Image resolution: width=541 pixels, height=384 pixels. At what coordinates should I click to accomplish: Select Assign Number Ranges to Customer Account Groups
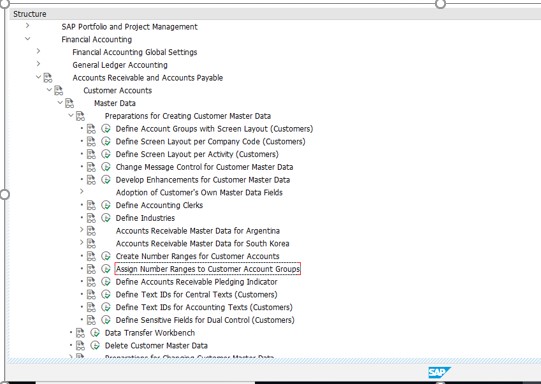(x=208, y=269)
